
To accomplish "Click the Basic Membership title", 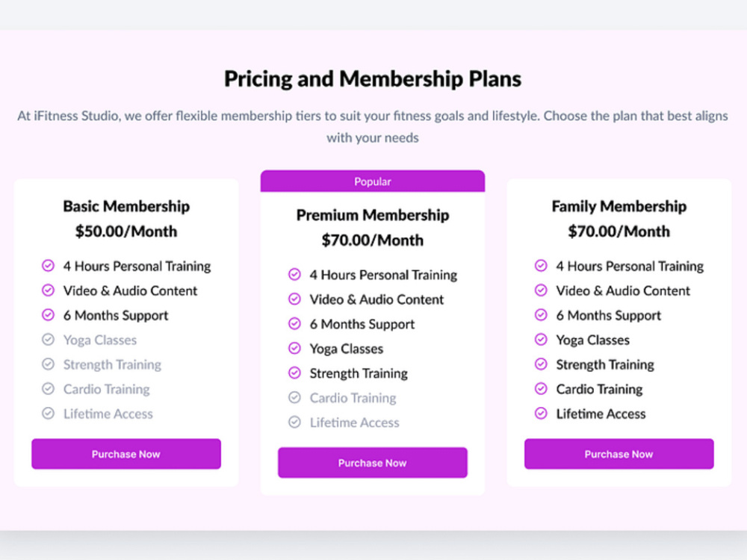I will [126, 206].
